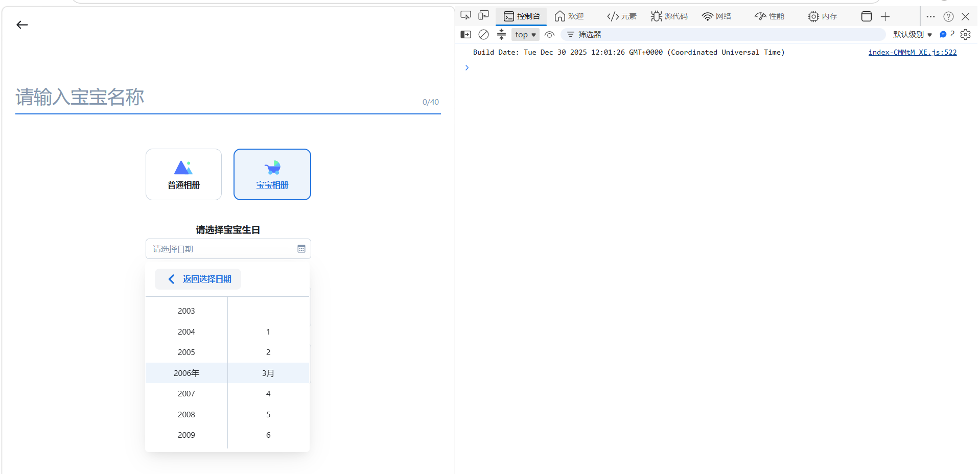Open the 网络 network tab

tap(716, 16)
